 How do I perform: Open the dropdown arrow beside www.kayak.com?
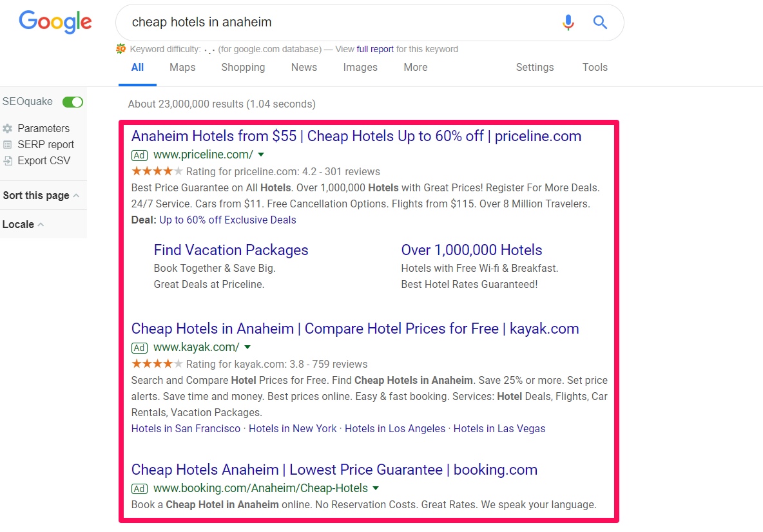[x=247, y=347]
